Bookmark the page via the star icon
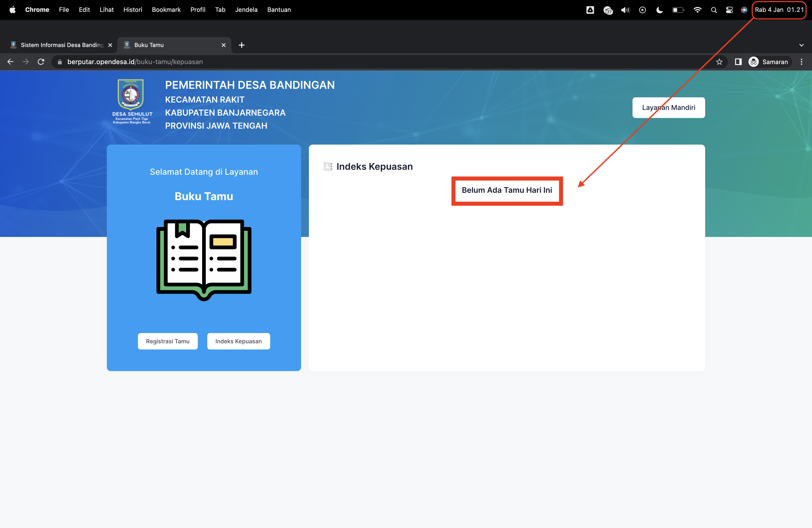This screenshot has width=812, height=528. pyautogui.click(x=719, y=62)
